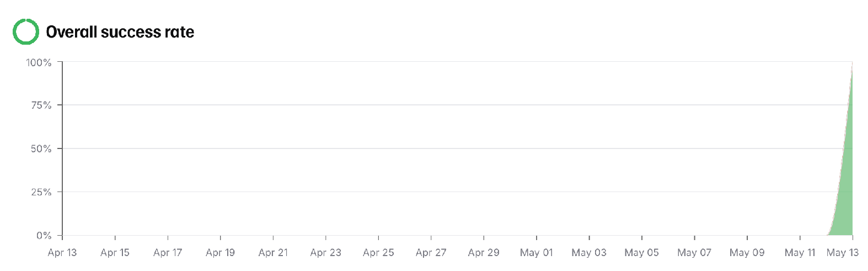The width and height of the screenshot is (868, 271).
Task: Pick the May 05 date tick
Action: point(641,253)
